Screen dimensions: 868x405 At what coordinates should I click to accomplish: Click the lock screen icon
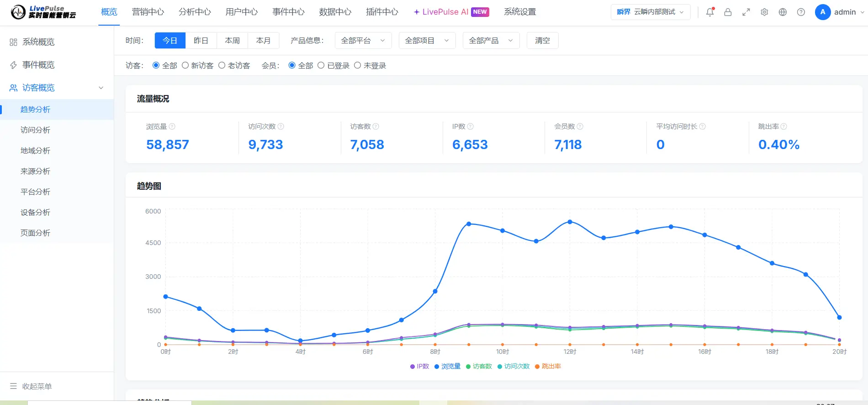[728, 12]
